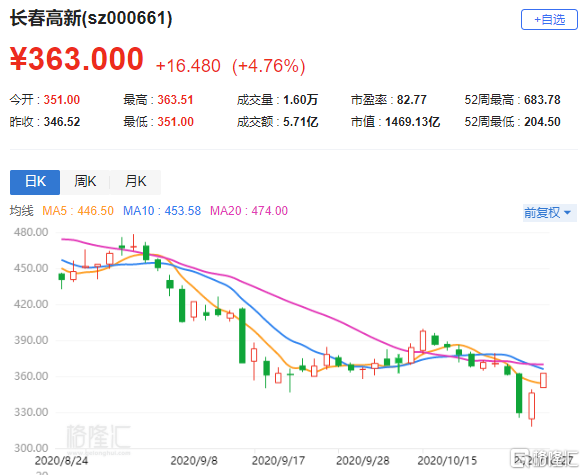Click the 52-week high 683.78
This screenshot has height=475, width=585.
click(x=542, y=100)
